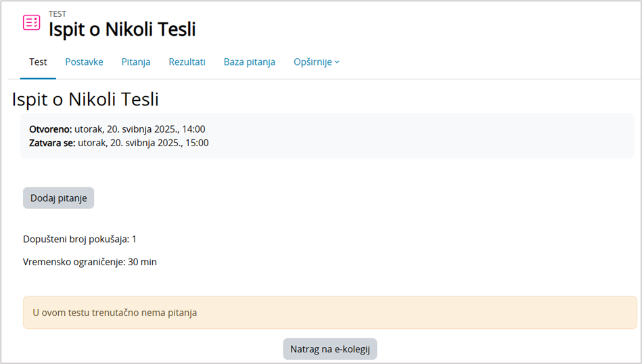
Task: Go to the Pitanja tab
Action: (x=136, y=62)
